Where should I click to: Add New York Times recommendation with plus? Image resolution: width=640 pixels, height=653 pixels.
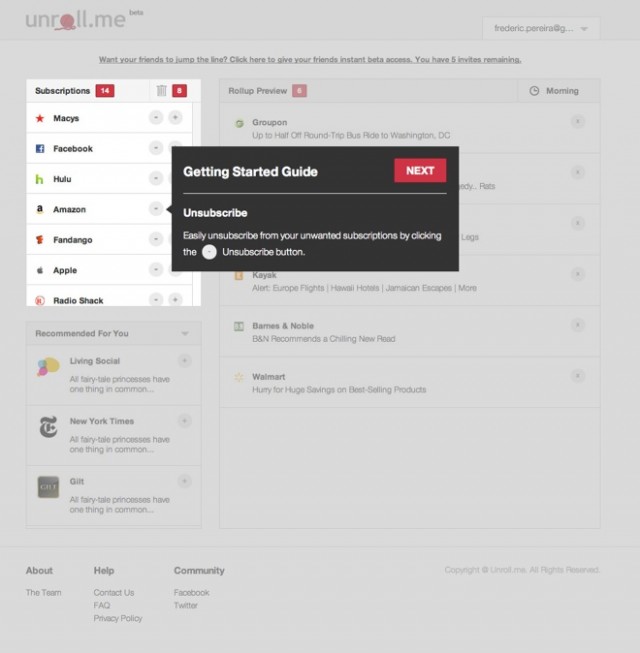[184, 421]
